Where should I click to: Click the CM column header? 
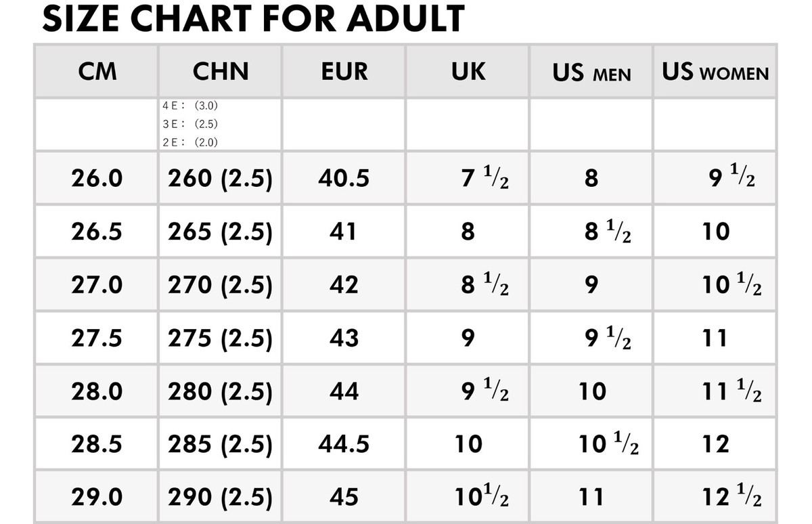coord(97,71)
